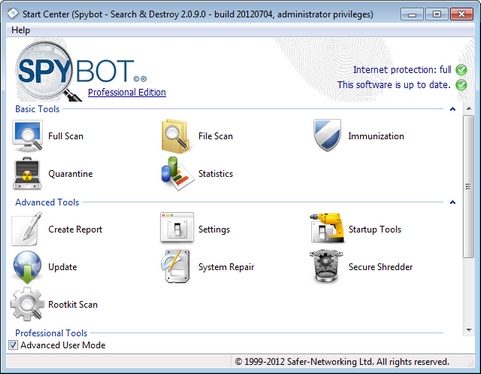Click the System Repair label
The image size is (481, 374).
click(x=226, y=267)
